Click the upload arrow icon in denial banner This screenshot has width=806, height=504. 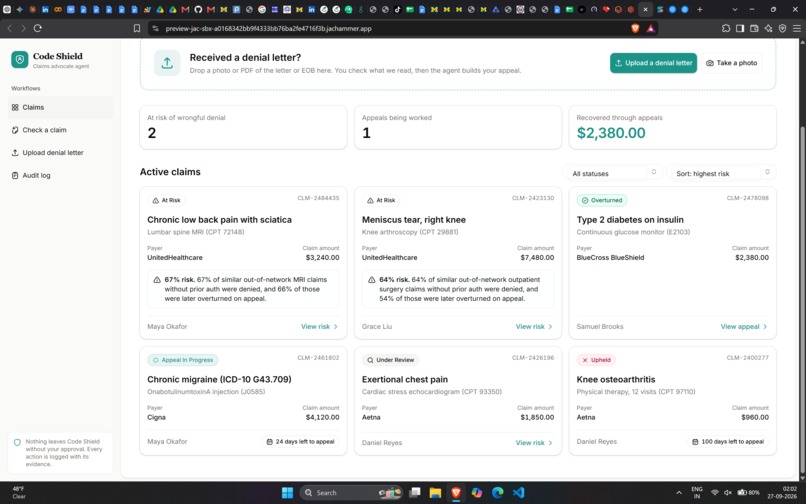click(167, 63)
